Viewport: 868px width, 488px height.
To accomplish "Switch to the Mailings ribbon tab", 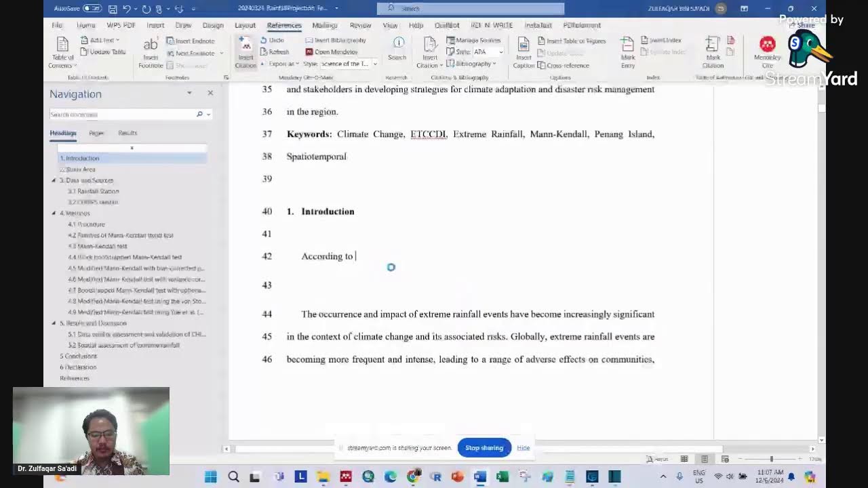I will click(x=324, y=25).
